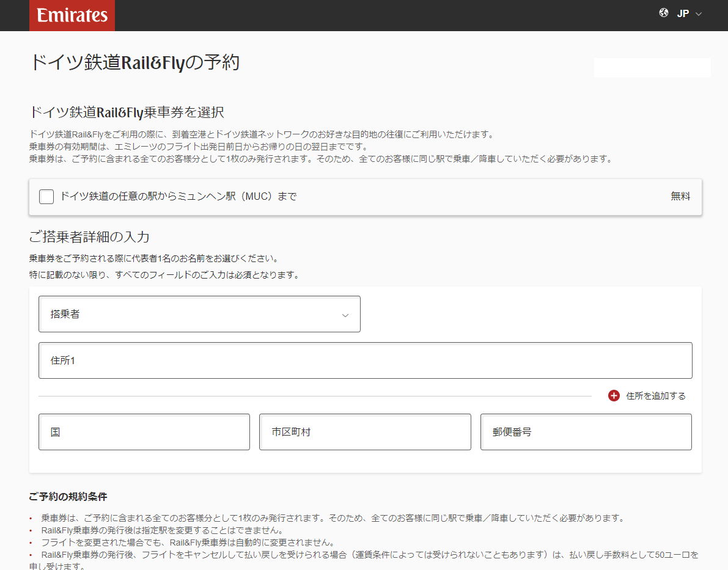The image size is (728, 570).
Task: Focus the 住所1 address field
Action: click(x=365, y=360)
